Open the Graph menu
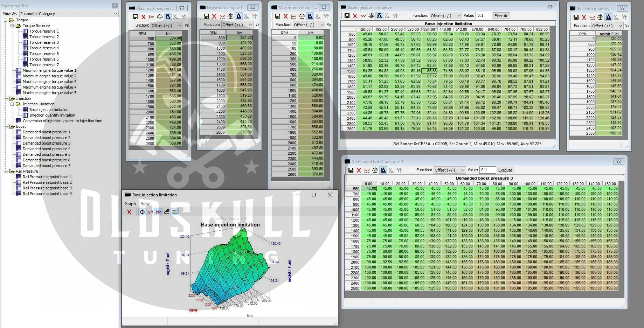644x328 pixels. (x=130, y=204)
